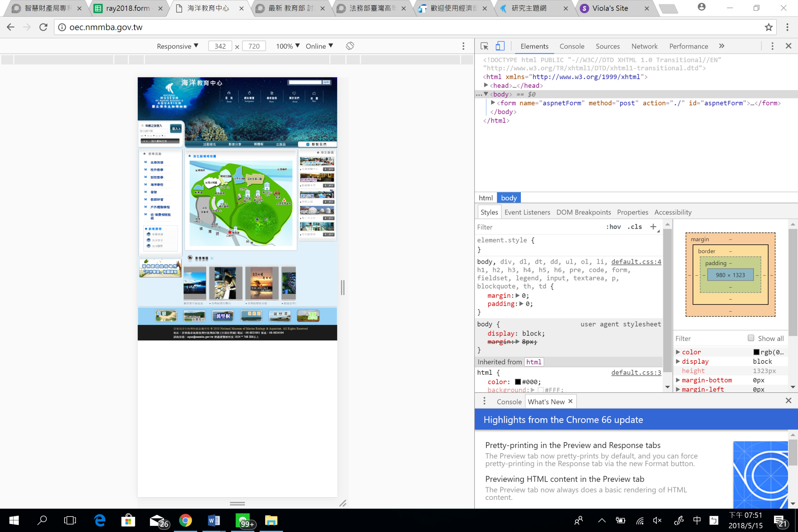This screenshot has width=798, height=532.
Task: Click the Windows search icon
Action: (x=42, y=520)
